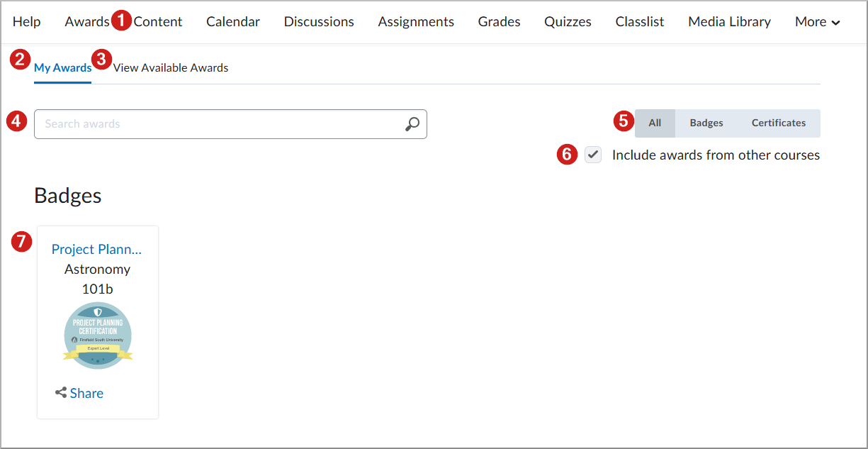Go to the Discussions page
Screen dimensions: 868x449
(318, 21)
